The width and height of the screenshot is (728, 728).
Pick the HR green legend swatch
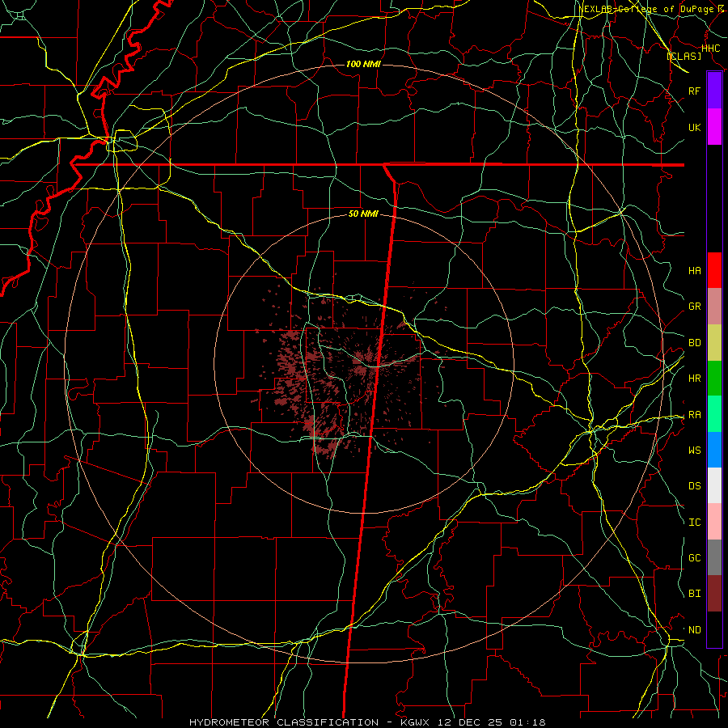(714, 379)
